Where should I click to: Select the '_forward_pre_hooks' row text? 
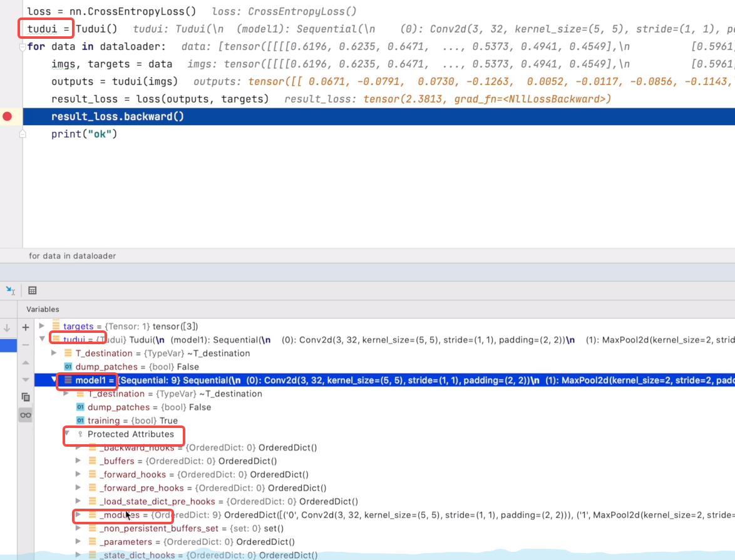point(213,488)
